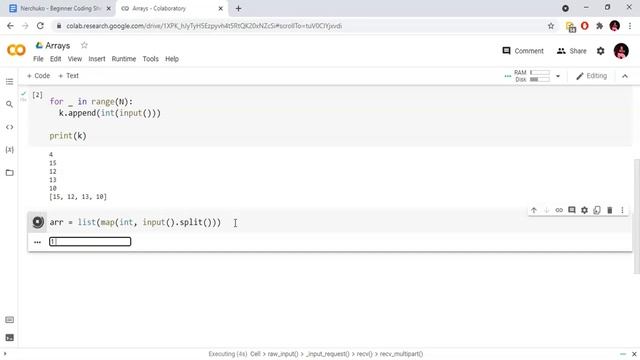Open cell editor settings gear

pos(584,210)
